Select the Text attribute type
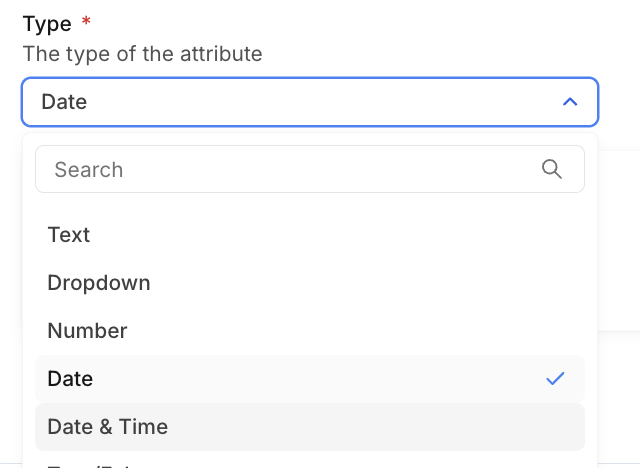 coord(69,235)
